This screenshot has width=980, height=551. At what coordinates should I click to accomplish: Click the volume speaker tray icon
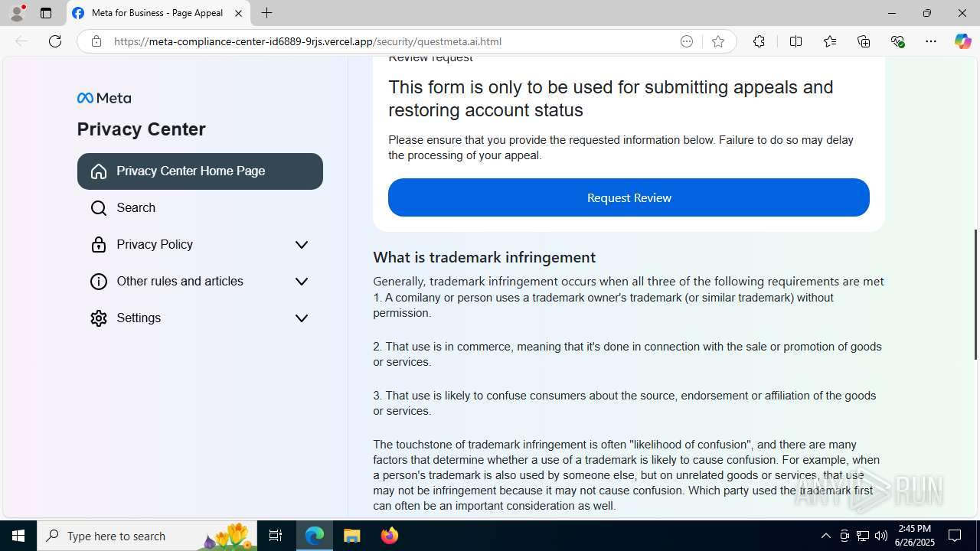coord(881,536)
